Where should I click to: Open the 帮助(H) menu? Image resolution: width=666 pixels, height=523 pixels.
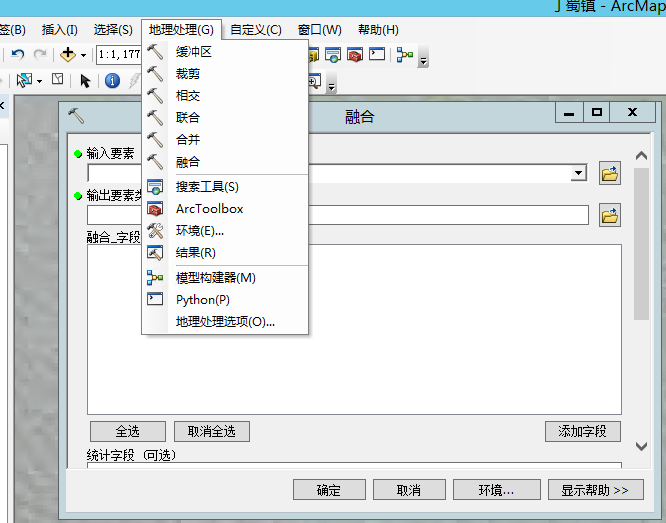click(x=378, y=30)
